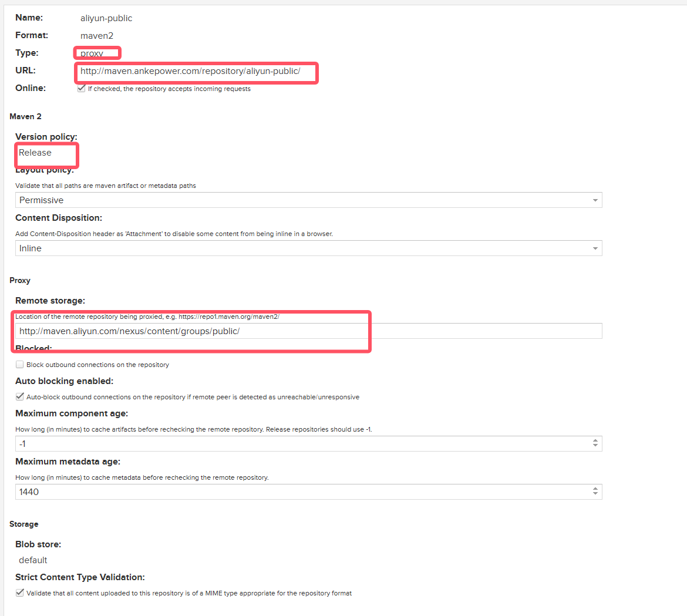The width and height of the screenshot is (687, 616).
Task: Increase Maximum component age with up arrow
Action: 595,441
